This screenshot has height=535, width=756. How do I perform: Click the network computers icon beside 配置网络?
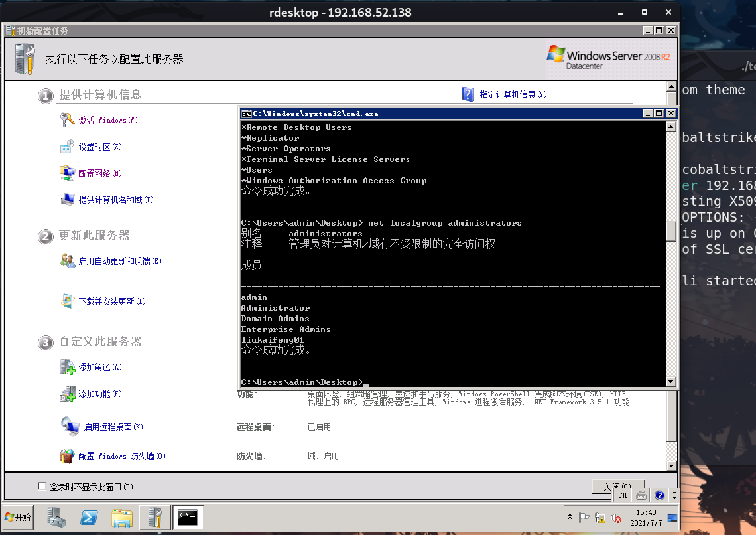(67, 173)
